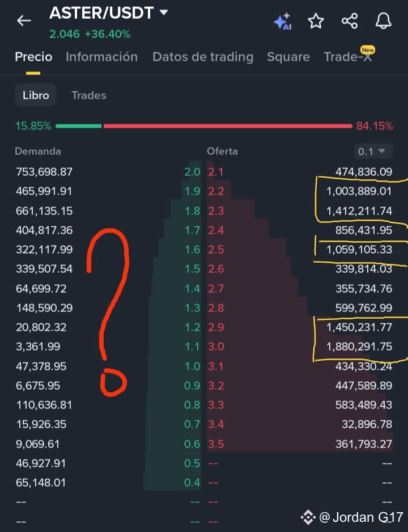Tap the Oferta column header
Screen dimensions: 408x532
pyautogui.click(x=222, y=151)
